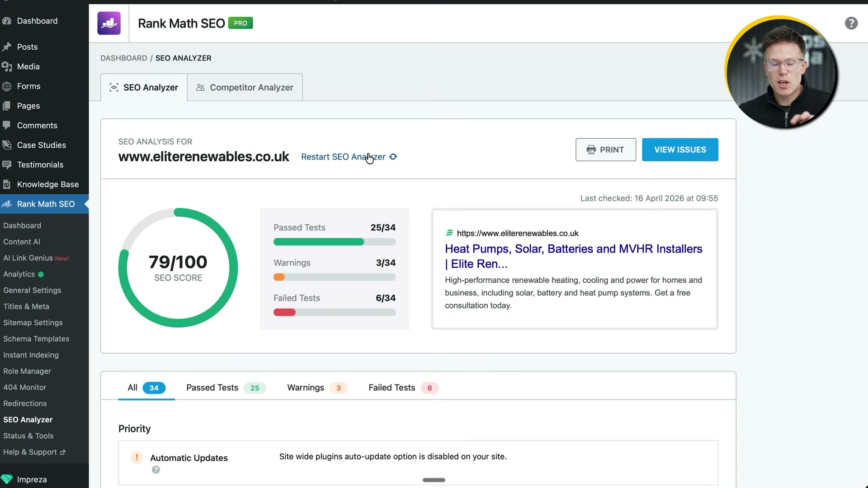The image size is (868, 488).
Task: Click the Dashboard gauge icon in sidebar
Action: click(7, 21)
